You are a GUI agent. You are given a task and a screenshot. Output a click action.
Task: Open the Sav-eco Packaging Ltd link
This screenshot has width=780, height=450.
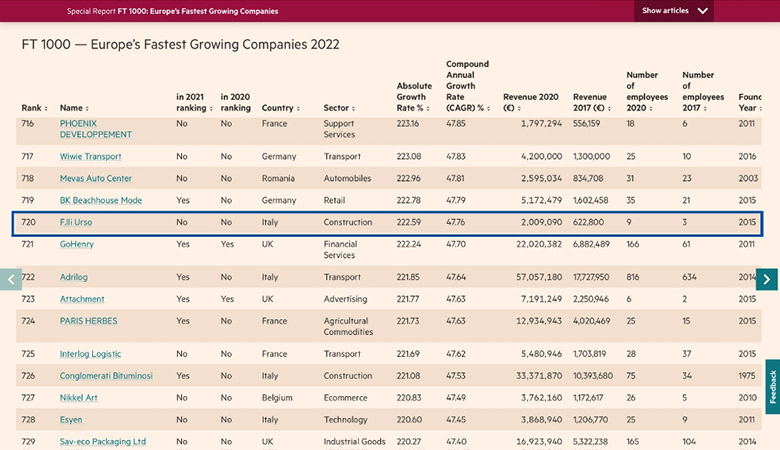(103, 441)
